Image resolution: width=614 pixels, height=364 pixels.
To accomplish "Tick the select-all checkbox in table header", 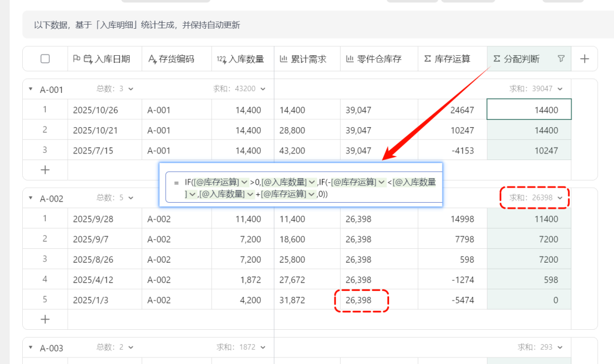I will 45,59.
